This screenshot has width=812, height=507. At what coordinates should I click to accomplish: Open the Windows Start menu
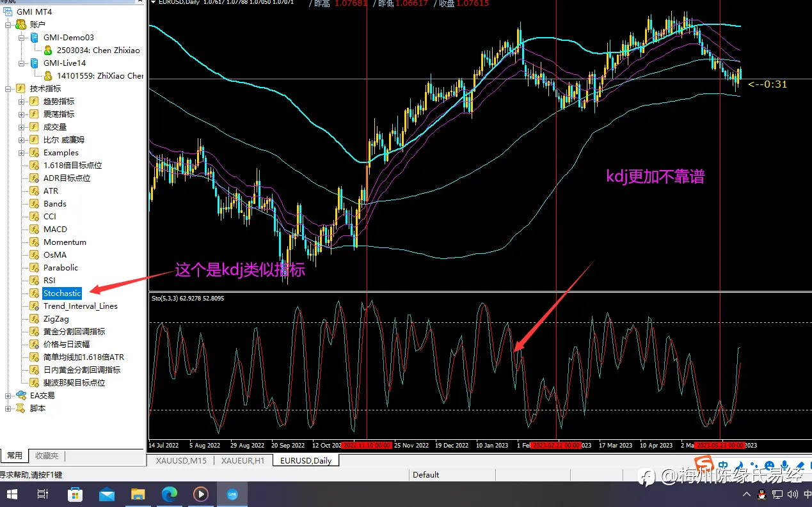13,494
